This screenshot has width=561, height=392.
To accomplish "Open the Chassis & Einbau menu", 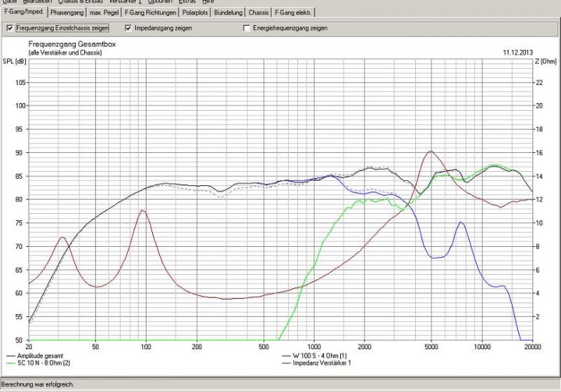I will click(x=81, y=2).
